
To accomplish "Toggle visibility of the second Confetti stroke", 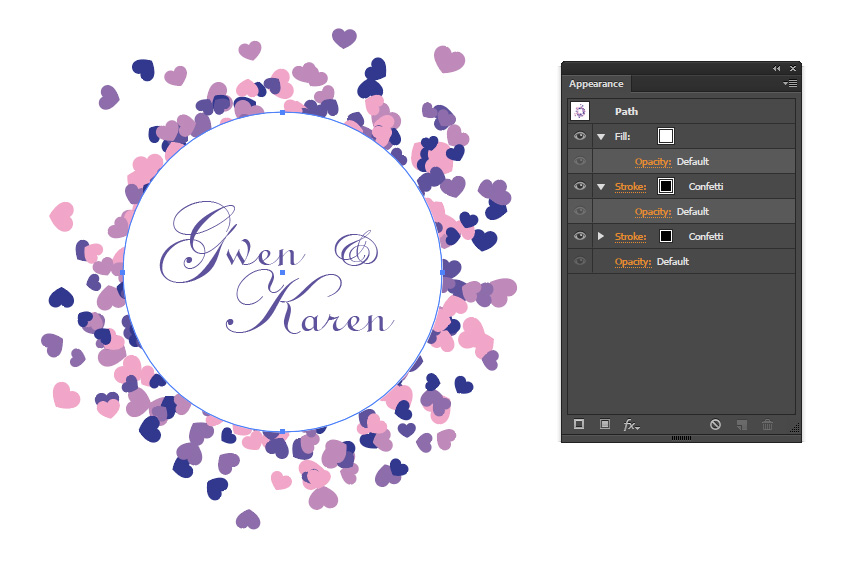I will click(x=579, y=236).
